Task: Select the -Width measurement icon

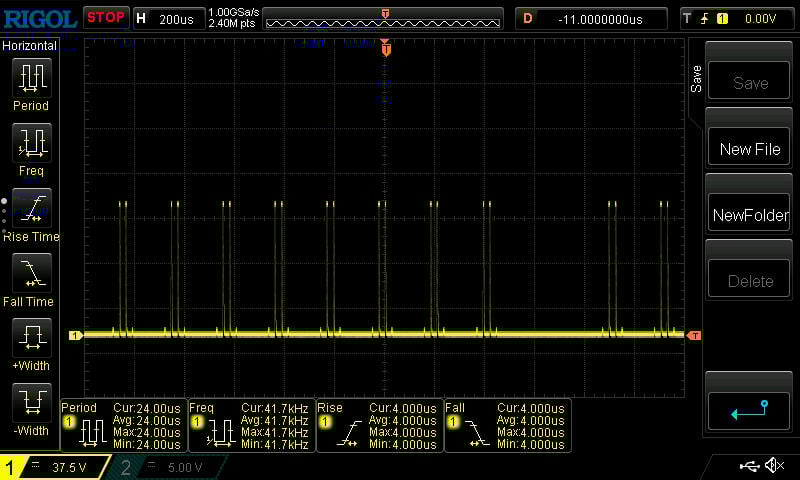Action: (x=32, y=402)
